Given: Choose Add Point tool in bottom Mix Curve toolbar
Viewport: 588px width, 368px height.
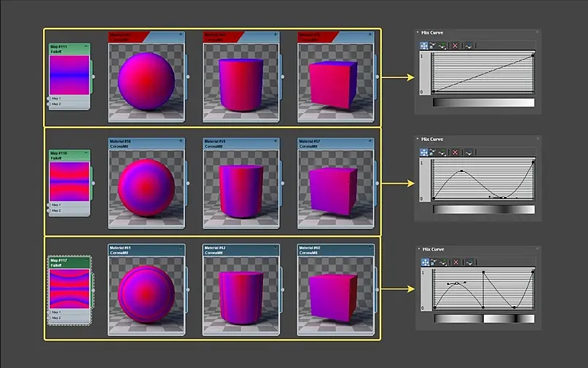Looking at the screenshot, I should pyautogui.click(x=443, y=262).
